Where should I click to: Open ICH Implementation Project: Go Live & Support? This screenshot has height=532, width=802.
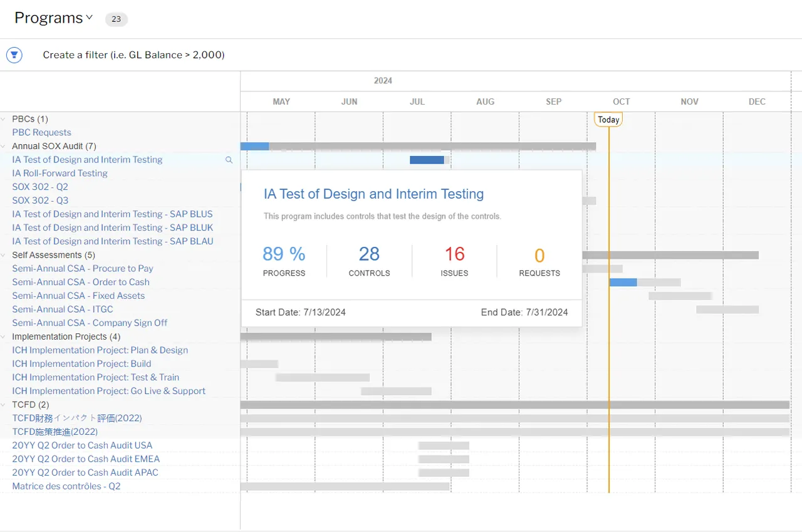(108, 391)
